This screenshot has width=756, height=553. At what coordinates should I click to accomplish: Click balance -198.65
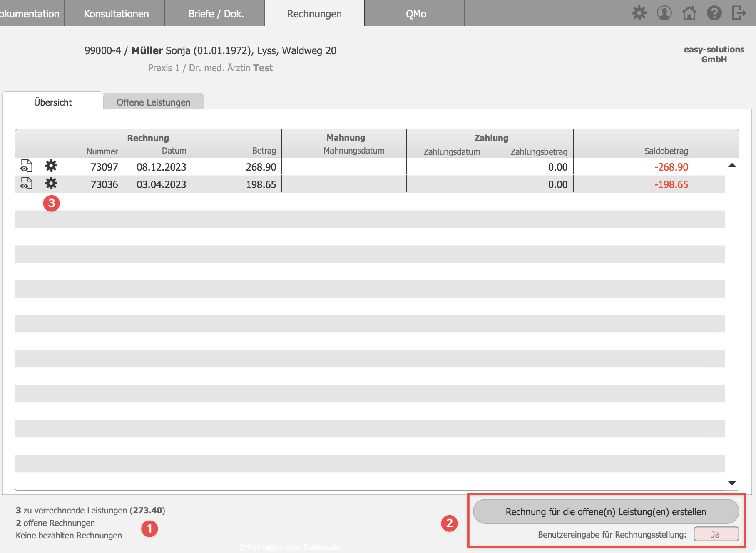click(x=671, y=184)
